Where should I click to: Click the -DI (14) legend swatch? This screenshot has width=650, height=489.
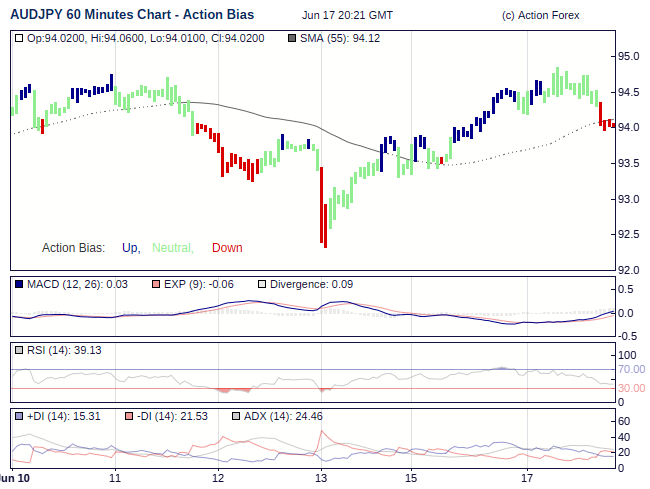point(129,416)
